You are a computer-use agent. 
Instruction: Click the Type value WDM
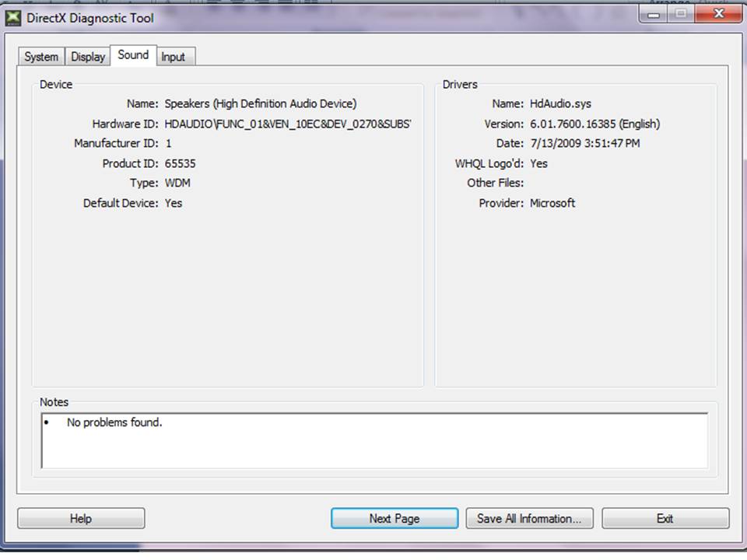[177, 183]
